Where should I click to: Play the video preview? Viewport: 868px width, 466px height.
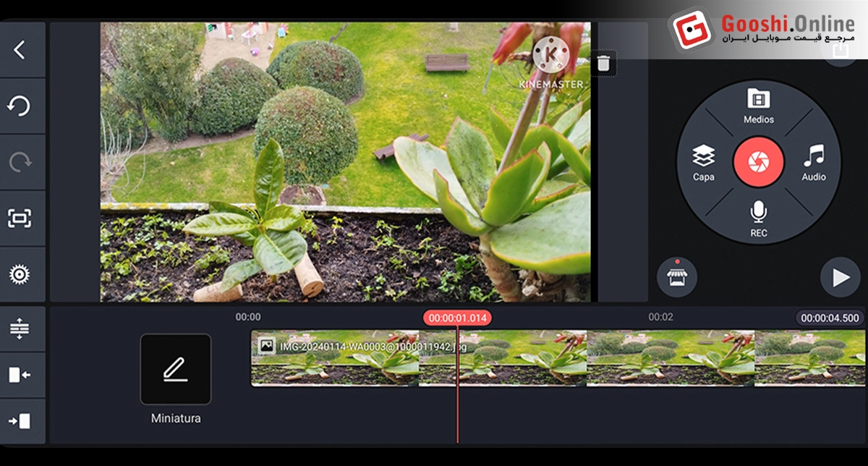[840, 278]
